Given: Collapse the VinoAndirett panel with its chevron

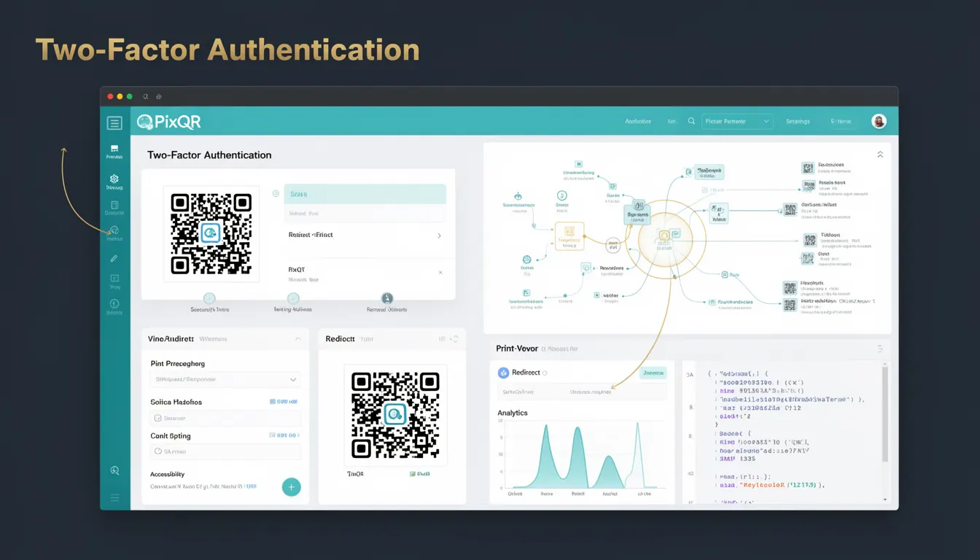Looking at the screenshot, I should [x=297, y=339].
